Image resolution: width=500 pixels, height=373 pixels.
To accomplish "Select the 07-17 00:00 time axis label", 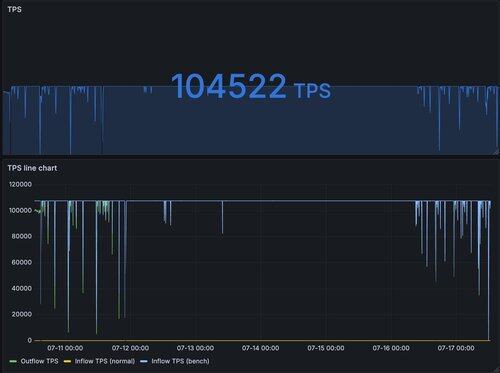I will tap(456, 348).
